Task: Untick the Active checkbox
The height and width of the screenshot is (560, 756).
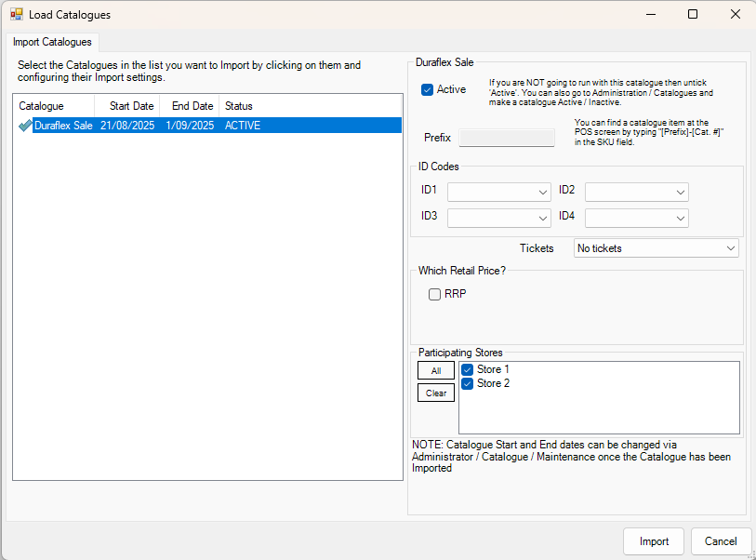Action: click(428, 90)
